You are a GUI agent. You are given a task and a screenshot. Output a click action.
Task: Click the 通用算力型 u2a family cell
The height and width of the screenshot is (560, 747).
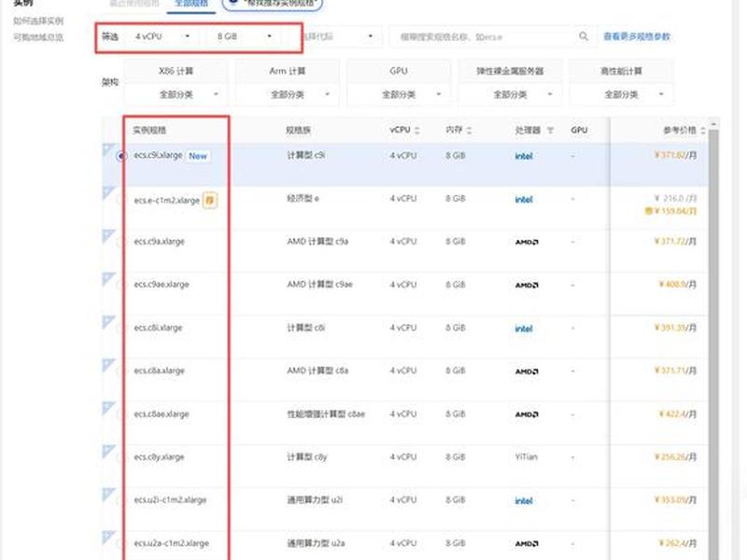[316, 543]
